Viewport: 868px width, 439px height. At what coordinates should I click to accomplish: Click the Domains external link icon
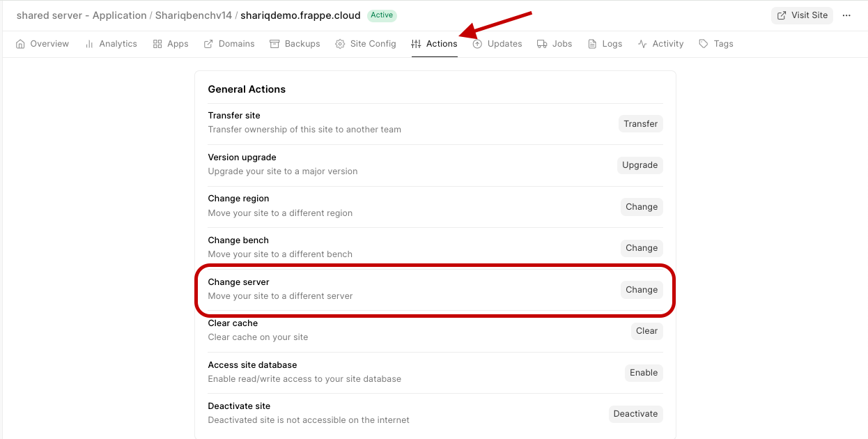pos(208,44)
